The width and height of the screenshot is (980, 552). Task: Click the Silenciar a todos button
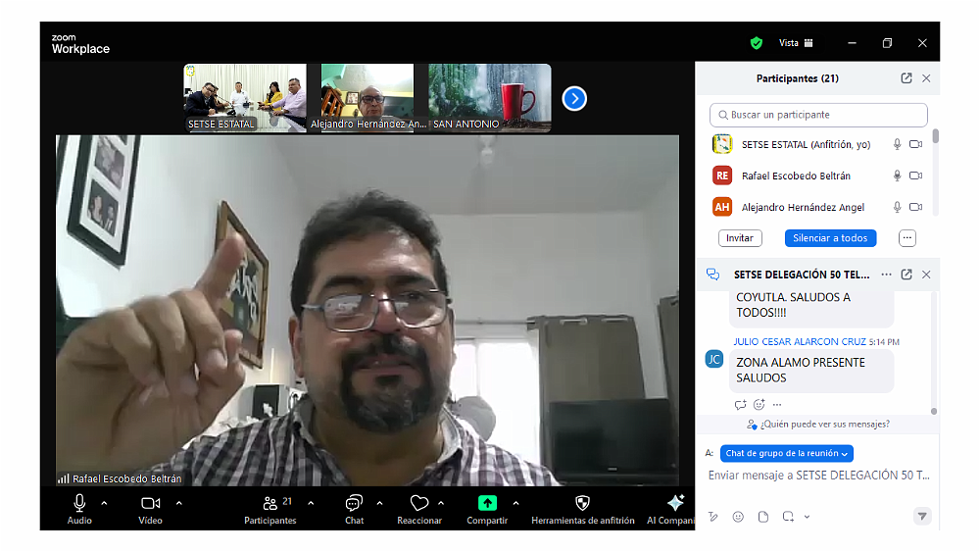point(830,238)
